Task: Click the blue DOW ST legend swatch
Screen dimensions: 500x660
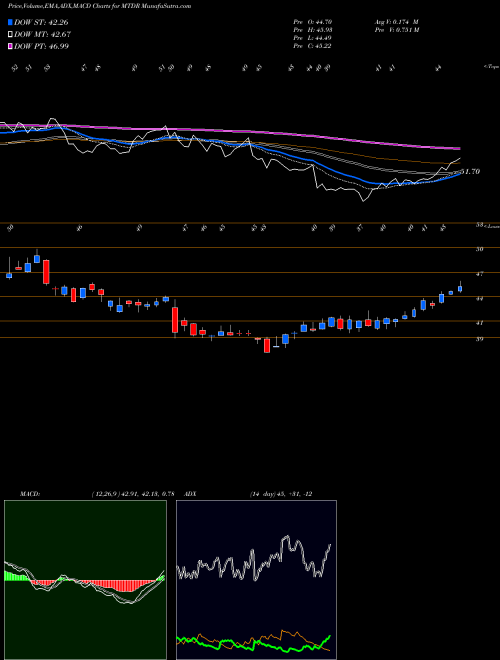Action: [10, 22]
